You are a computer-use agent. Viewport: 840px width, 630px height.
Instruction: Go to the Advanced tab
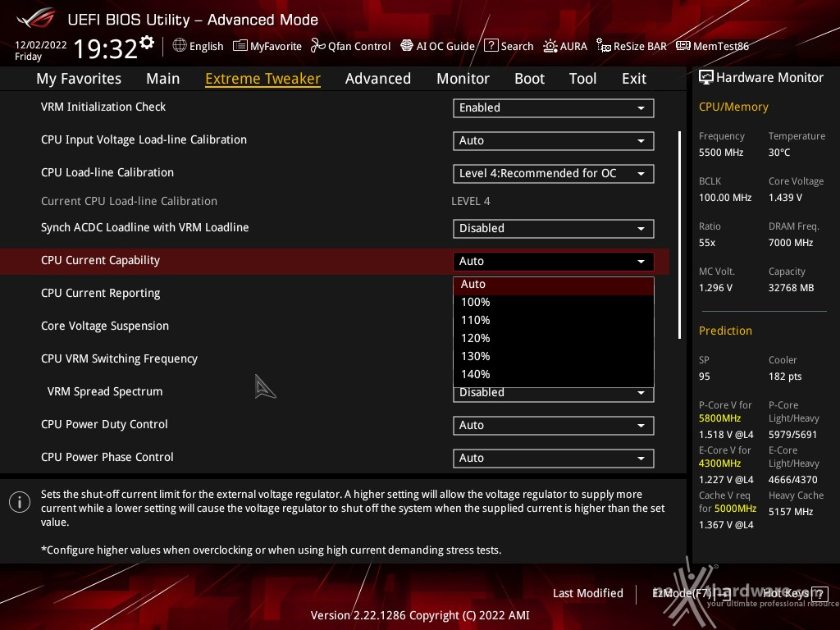point(378,79)
